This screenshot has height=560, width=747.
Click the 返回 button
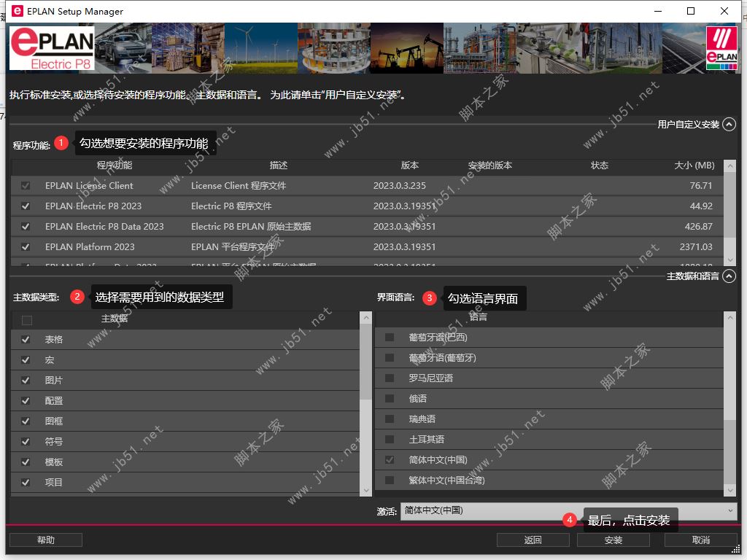pos(533,540)
